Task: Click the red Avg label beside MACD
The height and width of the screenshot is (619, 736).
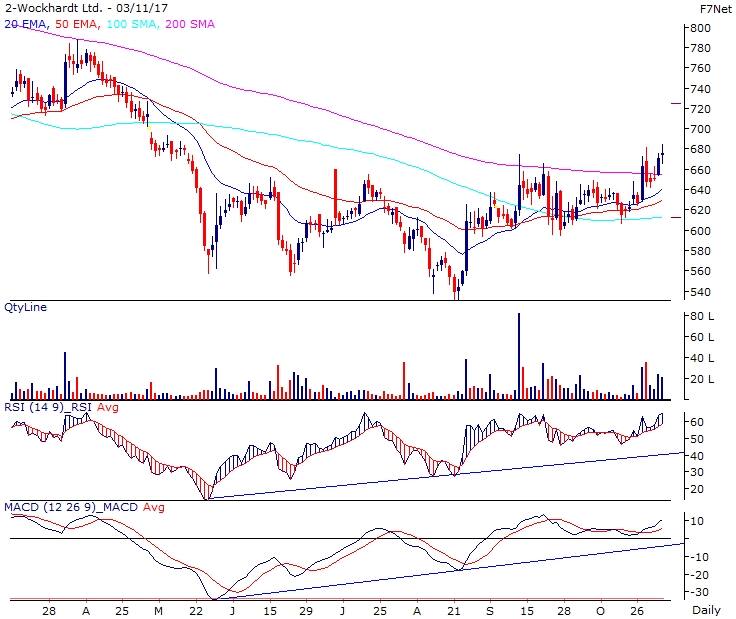Action: pos(153,508)
